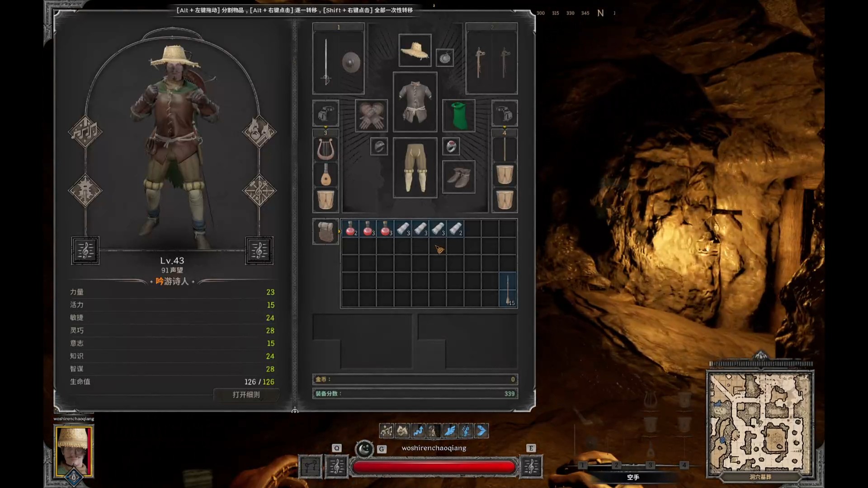Click the 生命值 126 / 126 row
Screen dimensions: 868x488
pos(172,382)
